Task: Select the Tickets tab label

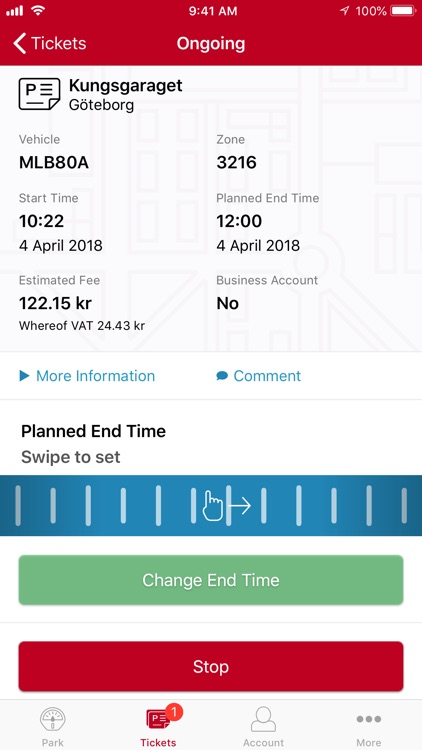Action: (158, 742)
